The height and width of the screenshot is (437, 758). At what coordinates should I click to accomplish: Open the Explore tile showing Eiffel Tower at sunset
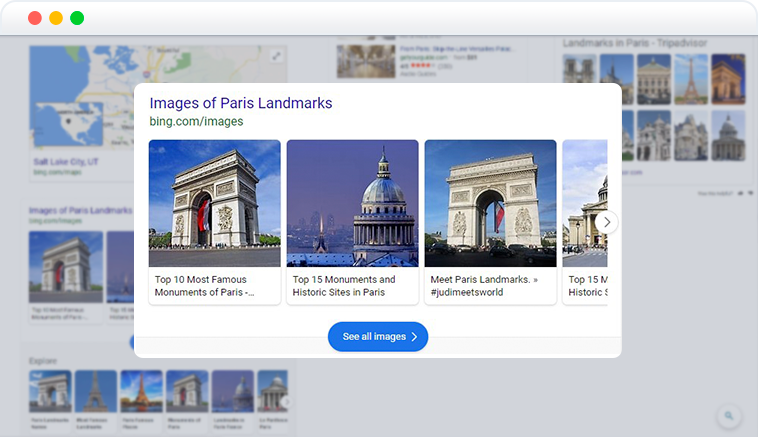141,391
